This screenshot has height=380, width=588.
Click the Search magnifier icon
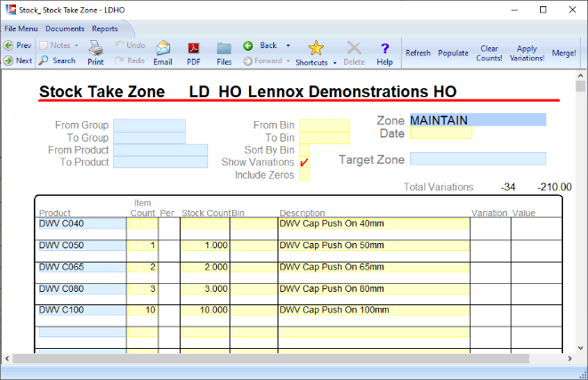(x=44, y=60)
